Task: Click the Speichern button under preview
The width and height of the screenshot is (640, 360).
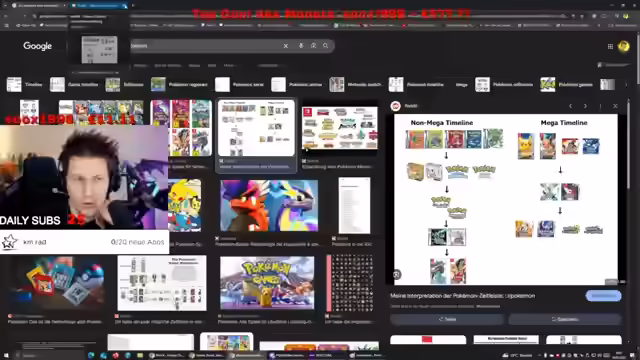Action: (x=565, y=319)
